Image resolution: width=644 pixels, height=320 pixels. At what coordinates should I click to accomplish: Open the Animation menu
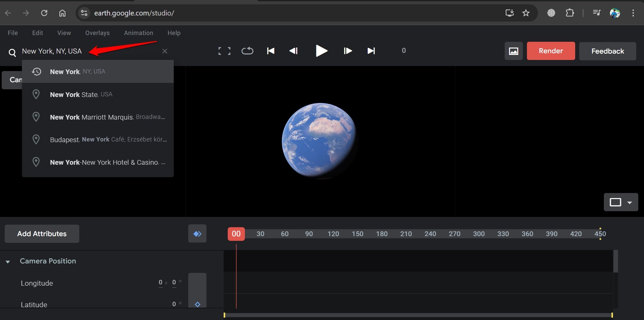[x=139, y=33]
